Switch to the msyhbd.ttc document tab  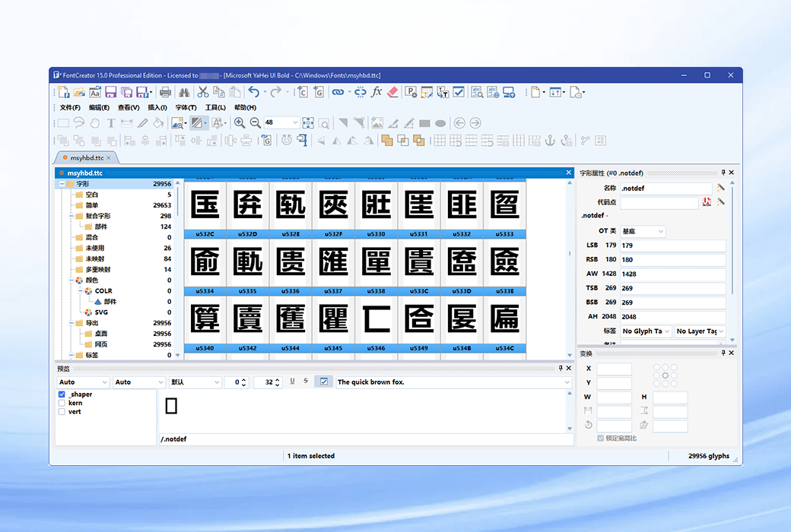[x=86, y=158]
